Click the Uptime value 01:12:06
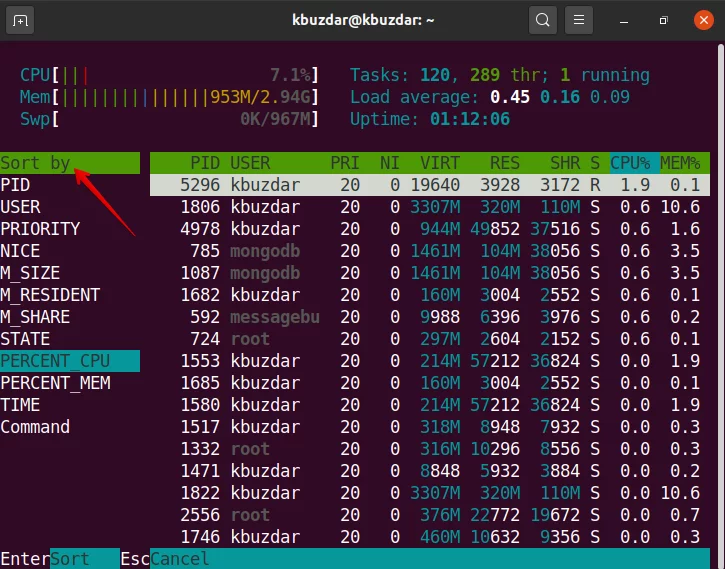This screenshot has width=725, height=569. tap(470, 119)
